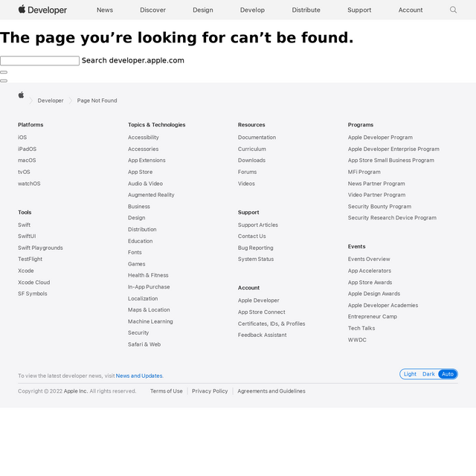Select the Dark appearance option
This screenshot has width=476, height=476.
click(428, 374)
